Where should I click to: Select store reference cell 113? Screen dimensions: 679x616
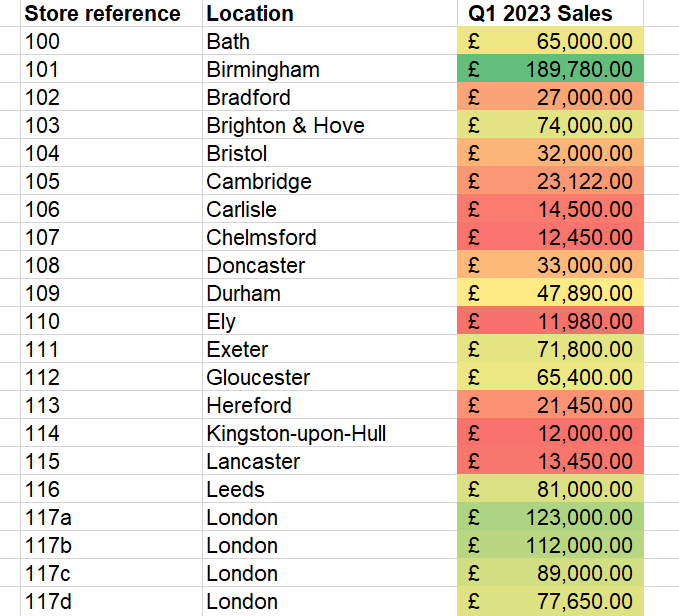(42, 406)
